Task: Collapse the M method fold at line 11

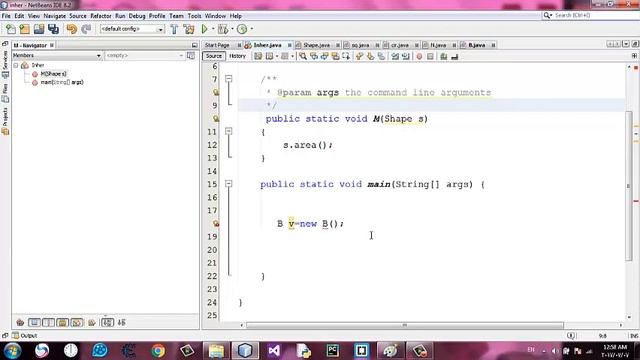Action: [x=229, y=131]
